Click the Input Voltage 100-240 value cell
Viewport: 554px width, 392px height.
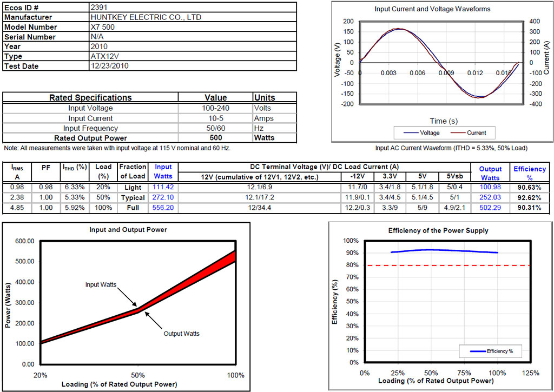(x=215, y=108)
